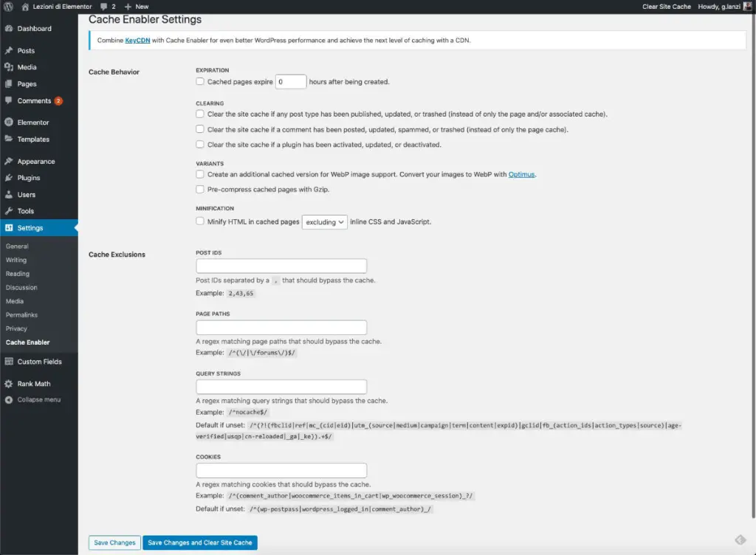Focus the Cookies exclusion field
The image size is (756, 555).
tap(281, 470)
